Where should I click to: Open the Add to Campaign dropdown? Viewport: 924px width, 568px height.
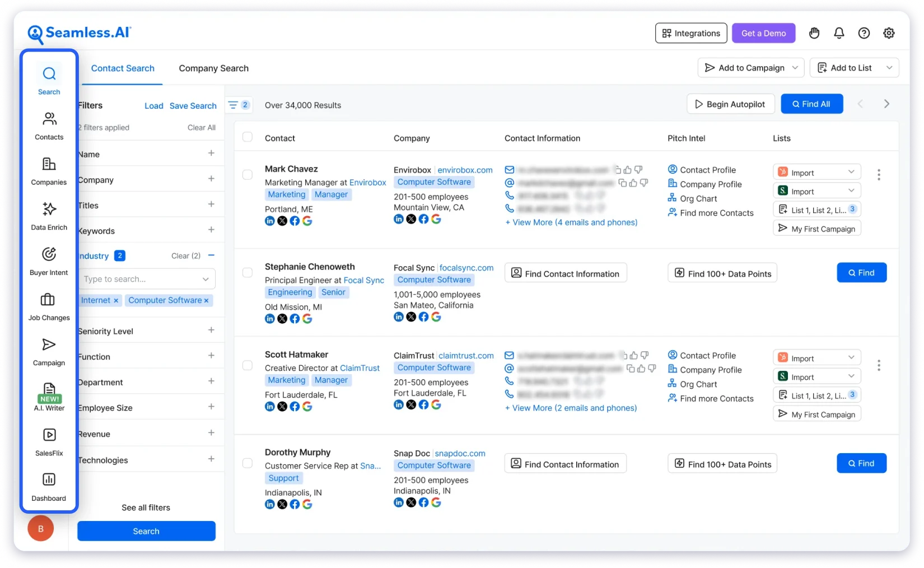[750, 67]
